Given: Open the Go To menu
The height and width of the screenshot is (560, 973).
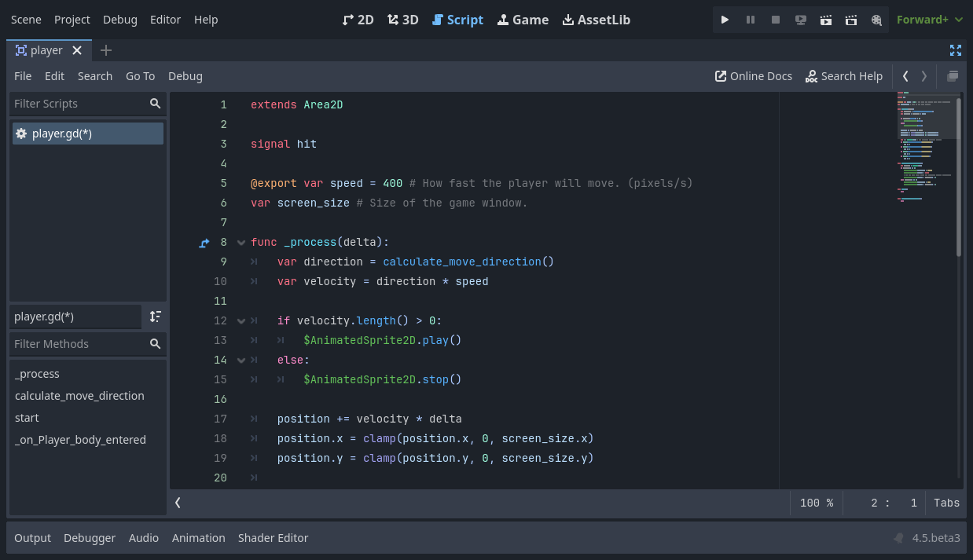Looking at the screenshot, I should (x=140, y=75).
